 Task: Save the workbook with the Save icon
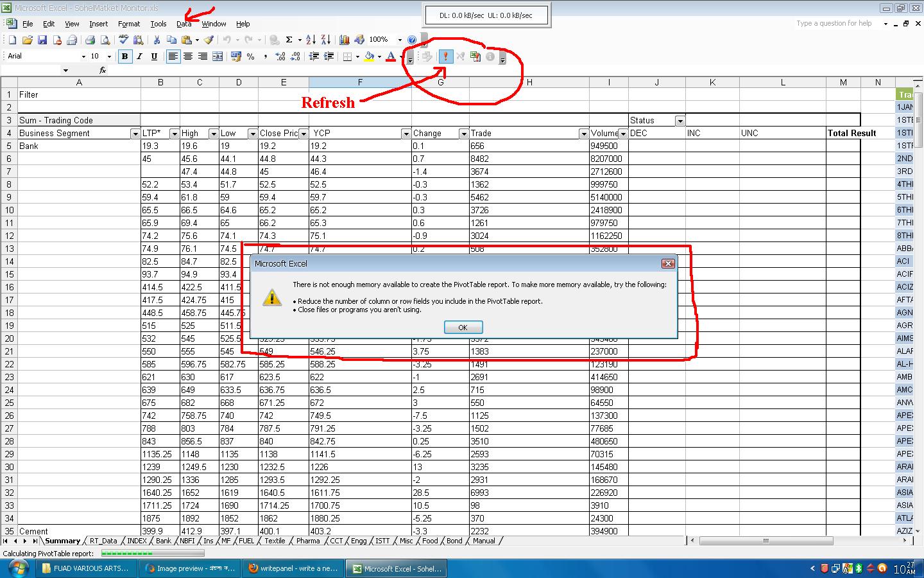[42, 40]
